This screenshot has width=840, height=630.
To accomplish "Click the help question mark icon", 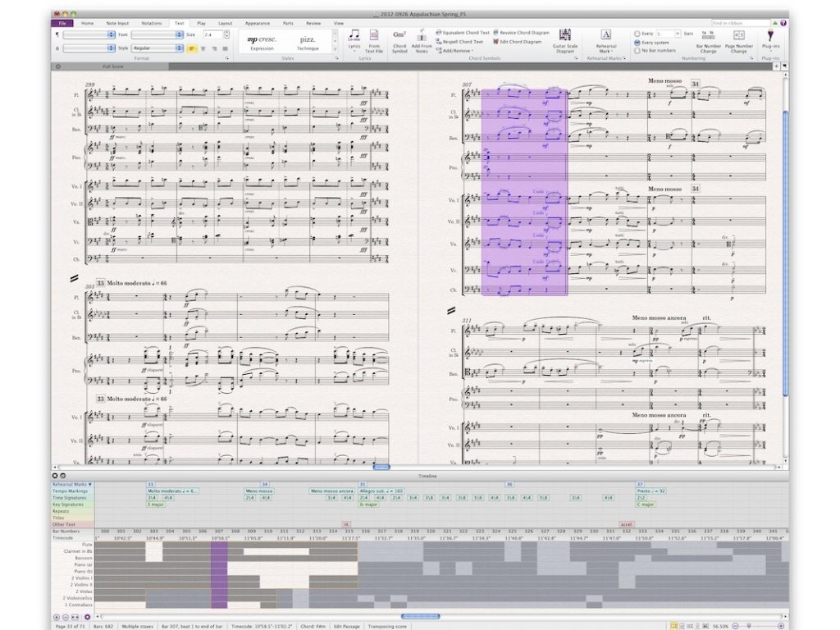I will 783,23.
